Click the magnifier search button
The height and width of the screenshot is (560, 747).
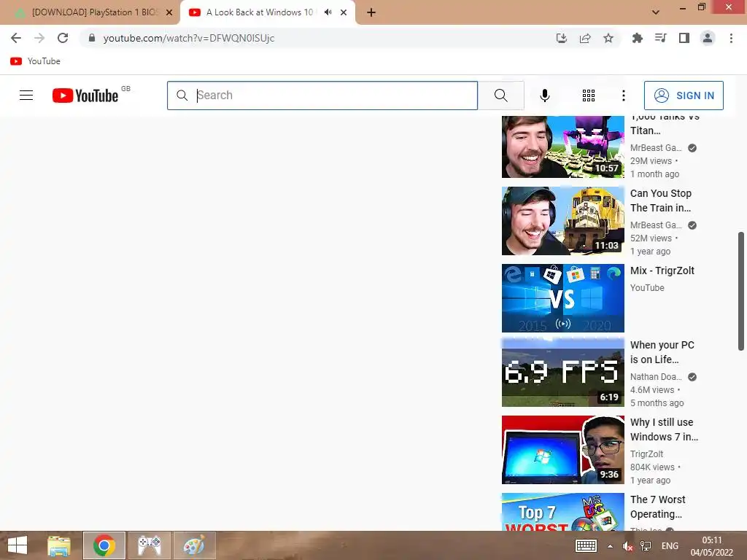[500, 96]
